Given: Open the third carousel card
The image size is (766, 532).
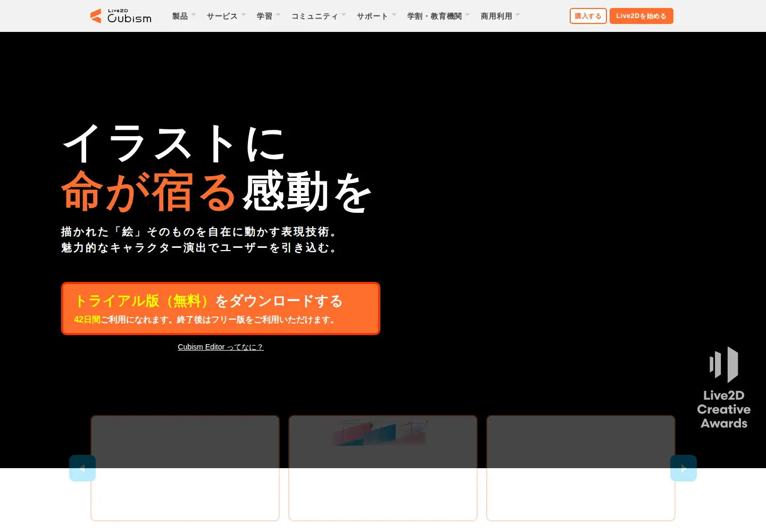Looking at the screenshot, I should point(581,468).
